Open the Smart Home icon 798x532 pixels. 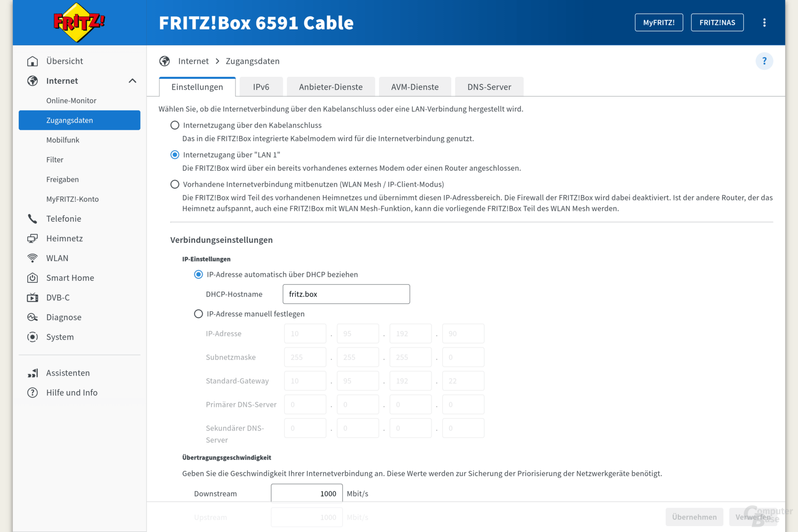tap(32, 277)
